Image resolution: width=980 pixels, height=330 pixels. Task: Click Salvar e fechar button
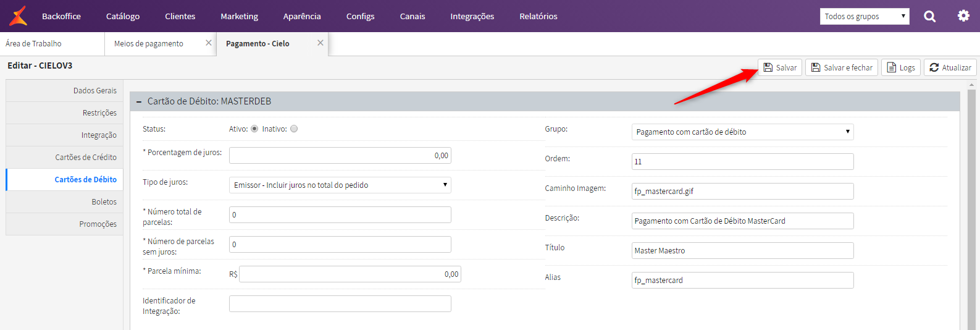(x=842, y=67)
